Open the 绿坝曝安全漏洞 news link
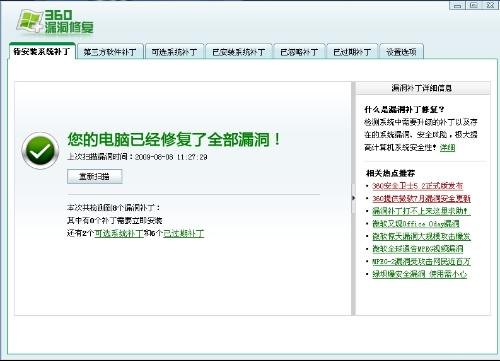 point(420,274)
